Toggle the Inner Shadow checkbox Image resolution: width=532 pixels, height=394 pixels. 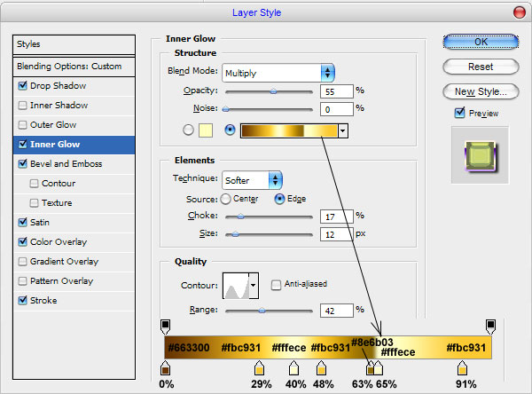(x=23, y=105)
